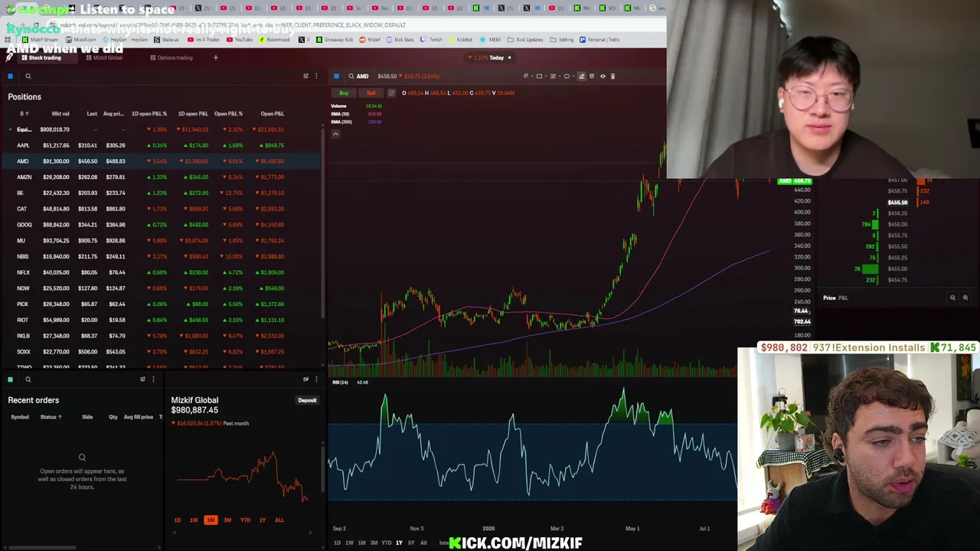Select YTD range on account chart
This screenshot has width=980, height=551.
point(245,520)
